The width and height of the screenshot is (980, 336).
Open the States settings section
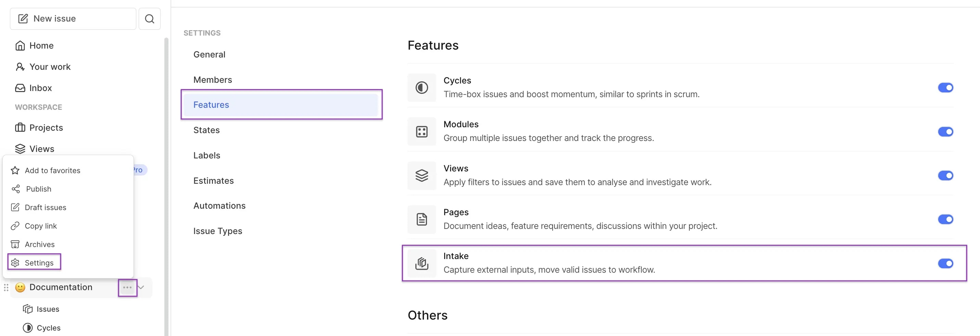pos(206,130)
